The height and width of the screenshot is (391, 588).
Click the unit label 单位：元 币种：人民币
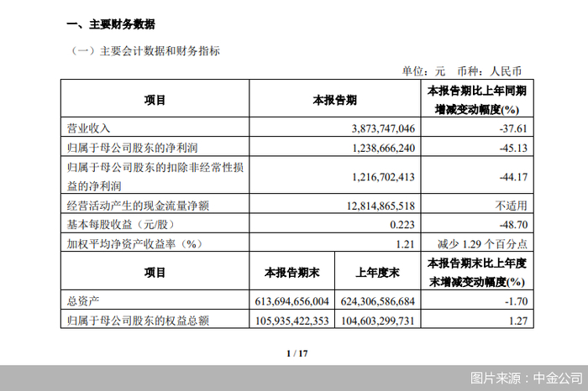pyautogui.click(x=462, y=70)
